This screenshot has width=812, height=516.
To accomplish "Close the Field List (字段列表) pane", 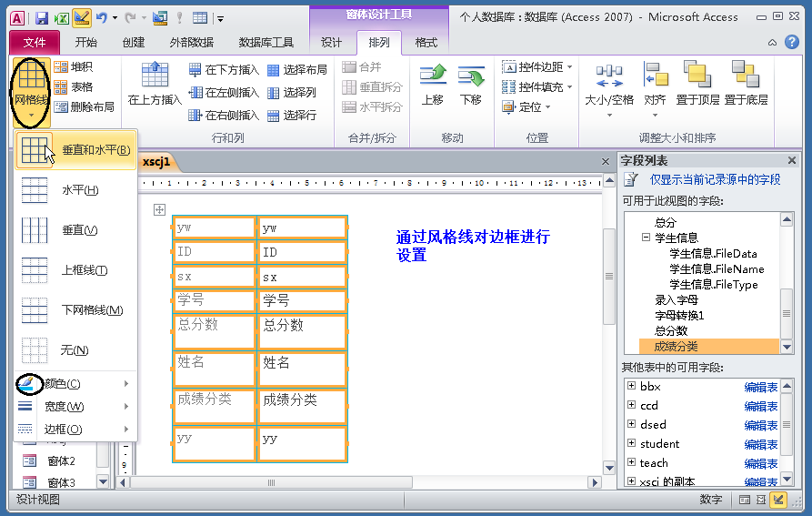I will [792, 160].
